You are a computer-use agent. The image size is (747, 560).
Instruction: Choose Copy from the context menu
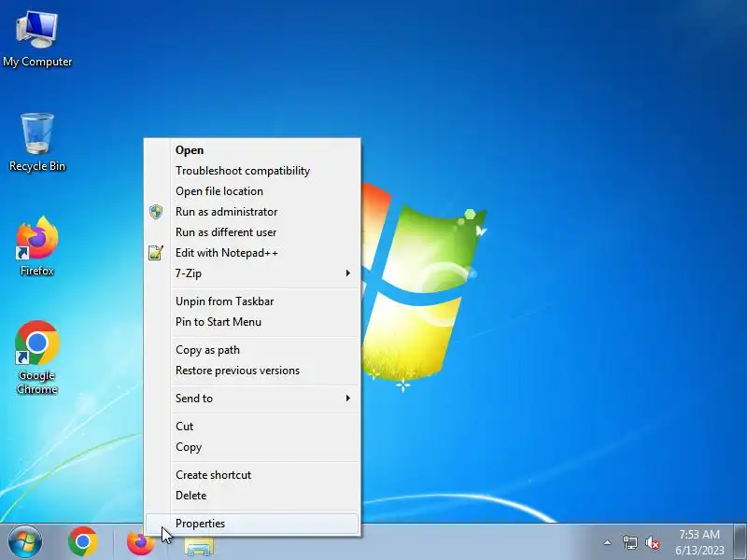[252, 447]
